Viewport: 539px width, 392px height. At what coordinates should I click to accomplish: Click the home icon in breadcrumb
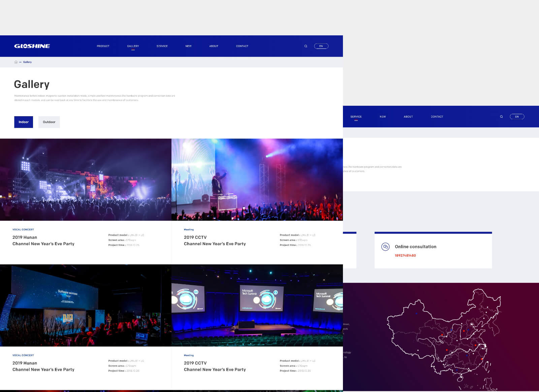[x=16, y=62]
